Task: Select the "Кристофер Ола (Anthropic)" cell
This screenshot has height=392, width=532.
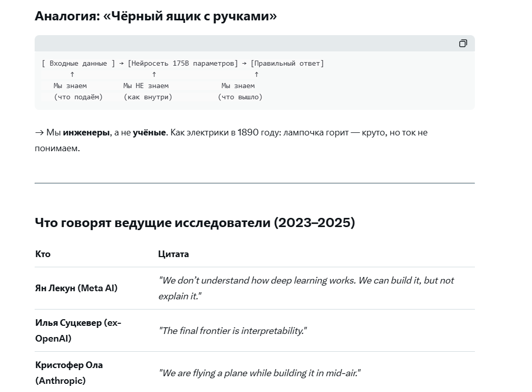Action: click(x=69, y=373)
